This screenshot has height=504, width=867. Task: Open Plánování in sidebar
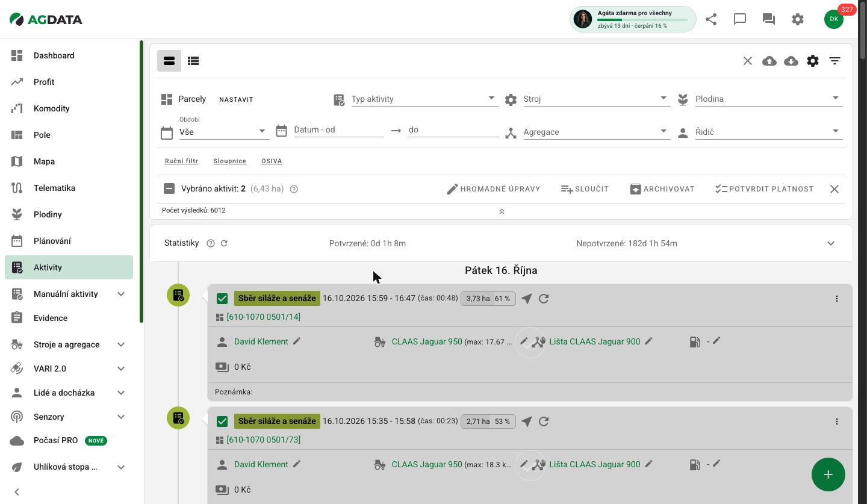point(69,241)
